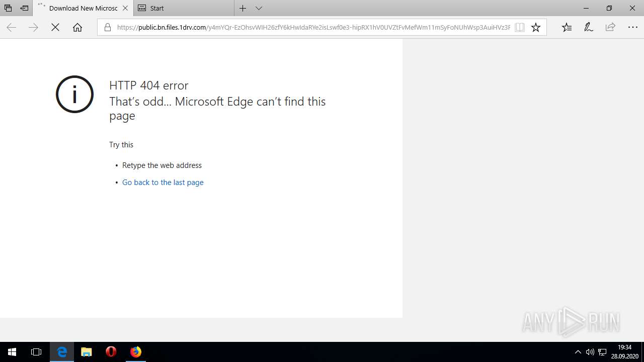Go forward with the forward arrow

coord(33,28)
